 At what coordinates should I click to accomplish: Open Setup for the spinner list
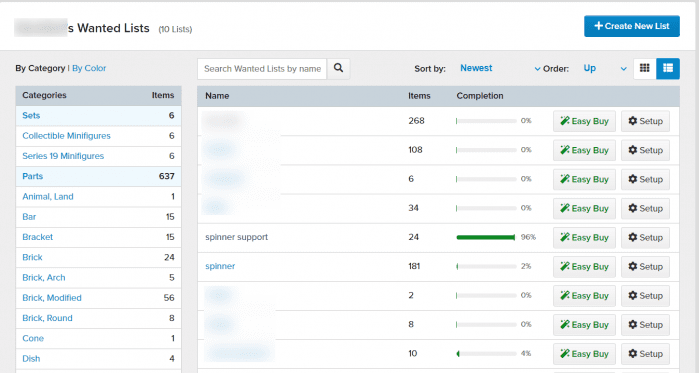click(x=646, y=266)
